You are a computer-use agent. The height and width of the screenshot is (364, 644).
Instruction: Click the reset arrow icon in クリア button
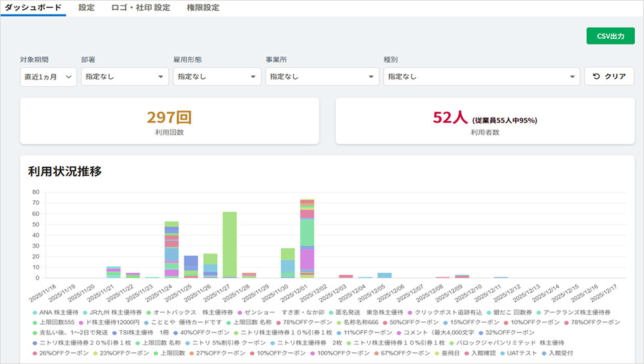(596, 77)
